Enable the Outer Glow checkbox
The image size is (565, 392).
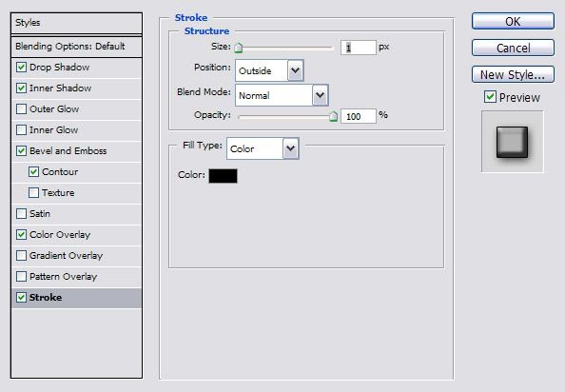click(x=21, y=108)
